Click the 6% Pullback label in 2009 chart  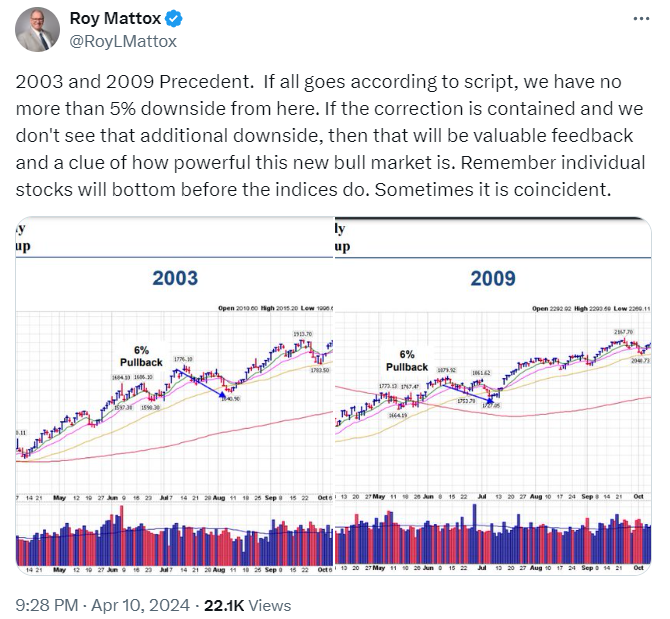[x=407, y=360]
